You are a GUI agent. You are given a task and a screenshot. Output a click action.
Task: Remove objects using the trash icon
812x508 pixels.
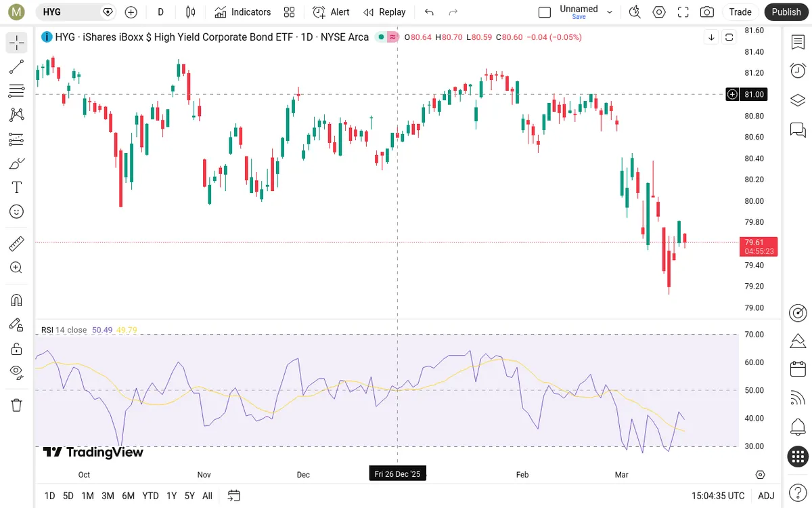[x=17, y=405]
